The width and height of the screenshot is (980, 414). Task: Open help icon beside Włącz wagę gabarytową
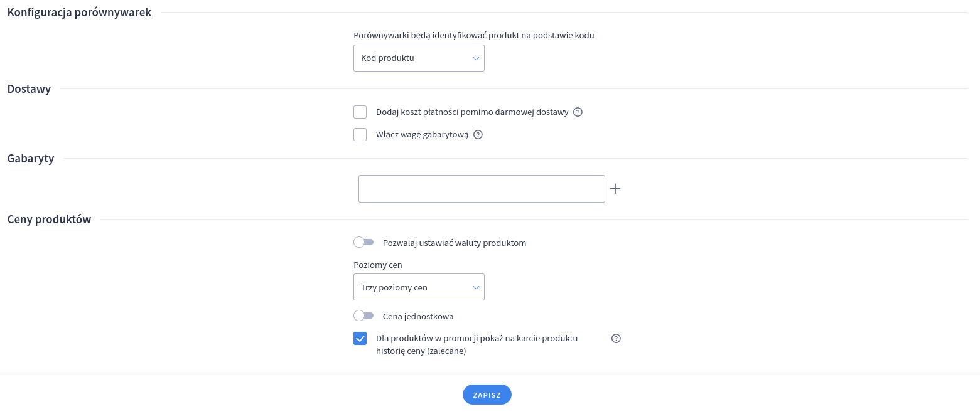tap(478, 135)
